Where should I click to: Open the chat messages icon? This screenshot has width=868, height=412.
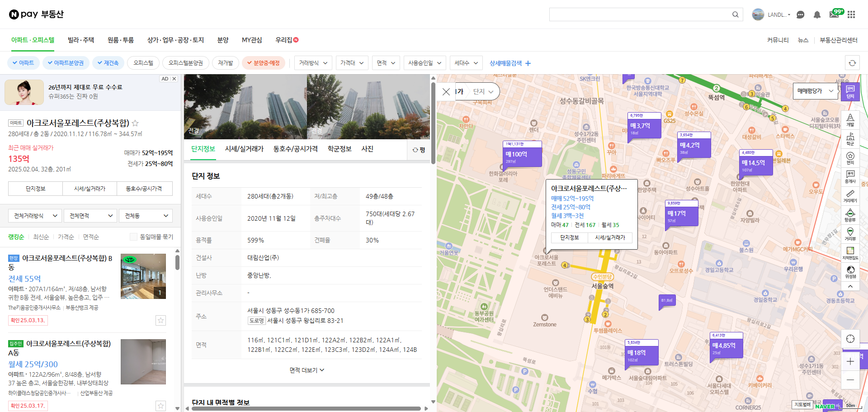[800, 14]
